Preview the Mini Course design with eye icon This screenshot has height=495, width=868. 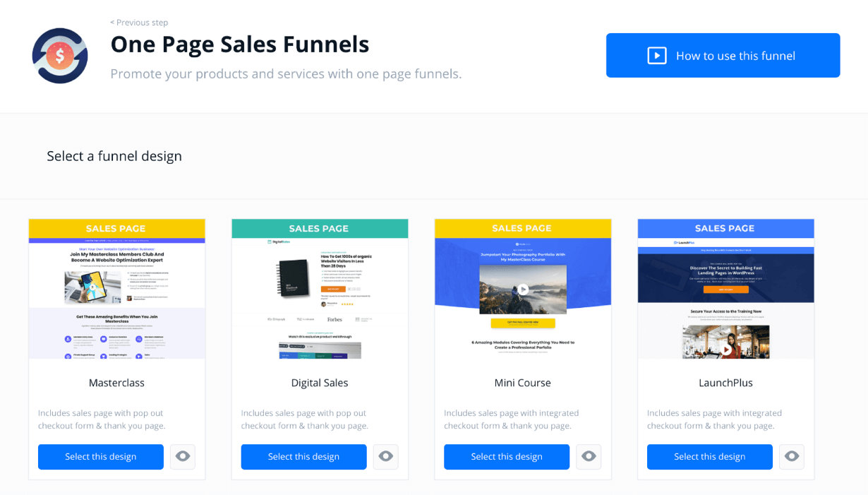(x=589, y=457)
